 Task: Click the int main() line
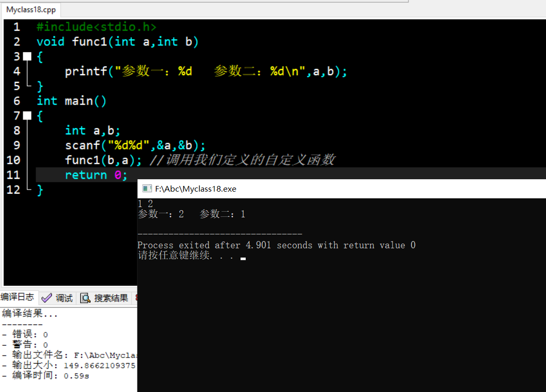point(72,101)
